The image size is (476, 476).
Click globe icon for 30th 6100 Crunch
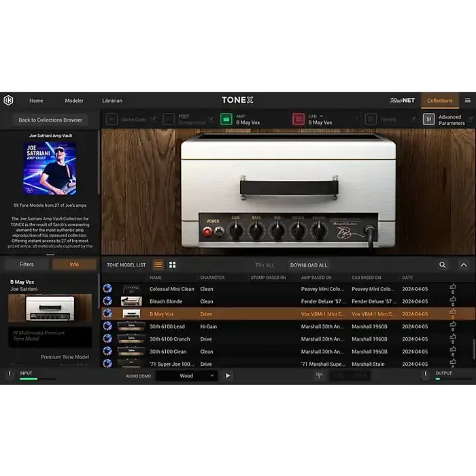(107, 338)
